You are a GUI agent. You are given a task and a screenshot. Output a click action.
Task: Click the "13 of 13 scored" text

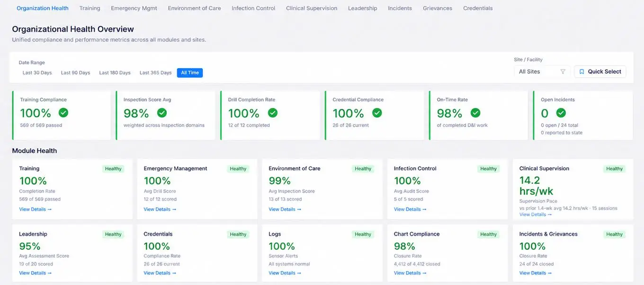pos(285,199)
